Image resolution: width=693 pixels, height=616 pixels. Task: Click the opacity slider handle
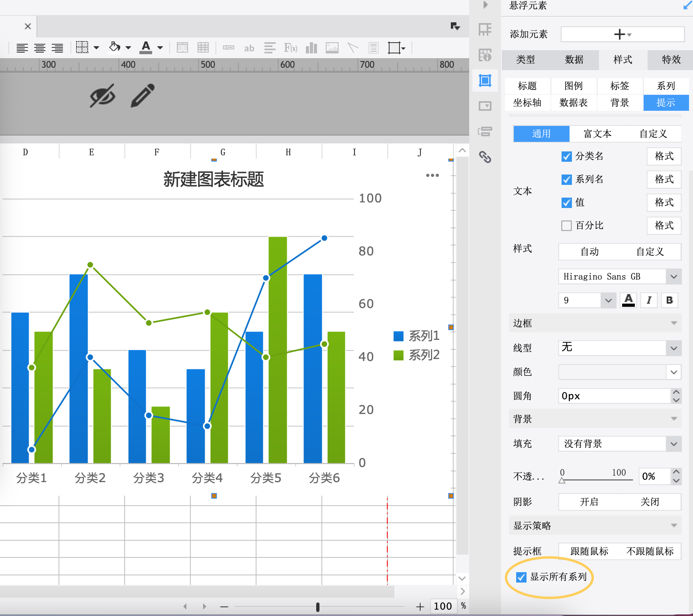(562, 481)
